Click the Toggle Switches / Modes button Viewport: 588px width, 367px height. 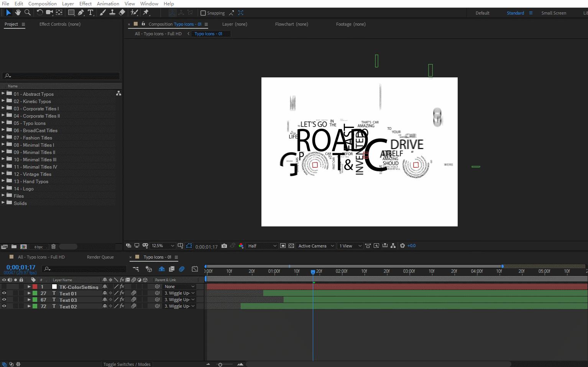pyautogui.click(x=127, y=364)
